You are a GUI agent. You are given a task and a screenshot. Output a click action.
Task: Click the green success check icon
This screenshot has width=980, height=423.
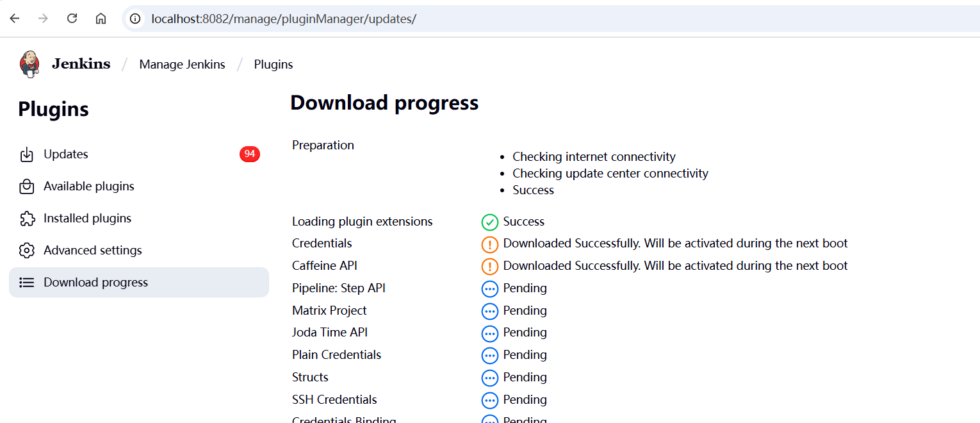[490, 222]
